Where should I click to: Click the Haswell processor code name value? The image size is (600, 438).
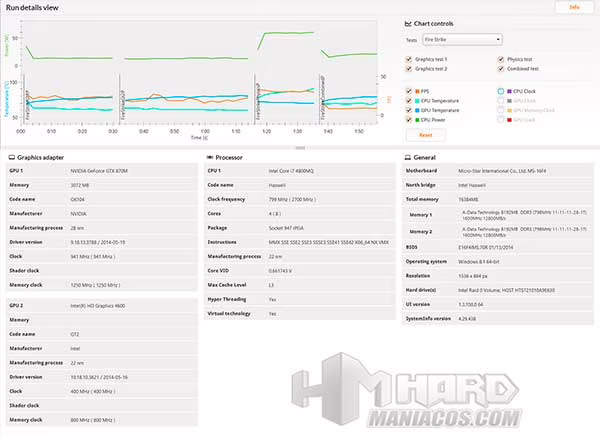[277, 185]
